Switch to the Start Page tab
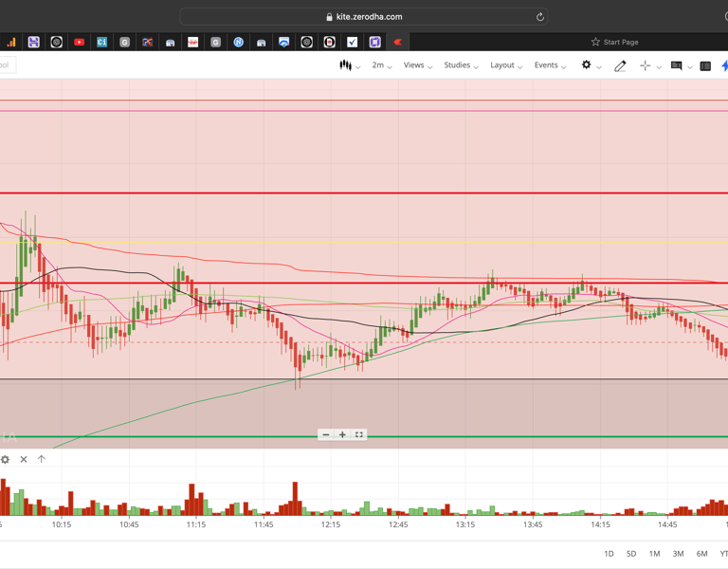The image size is (728, 569). 614,42
